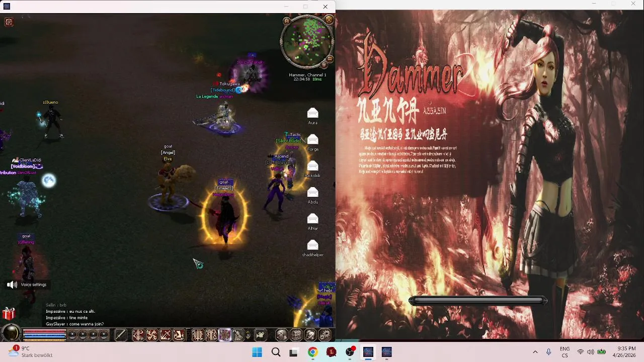Open the Windows Start menu
The image size is (644, 362).
(257, 352)
